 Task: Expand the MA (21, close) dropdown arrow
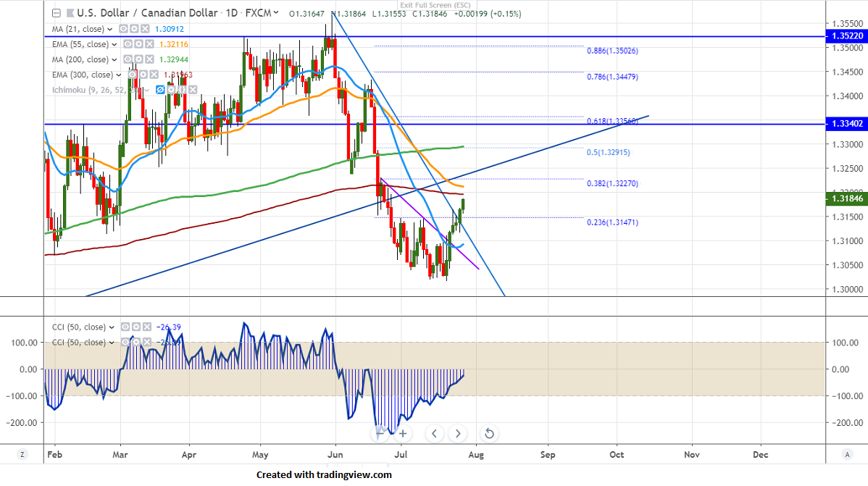(x=110, y=30)
